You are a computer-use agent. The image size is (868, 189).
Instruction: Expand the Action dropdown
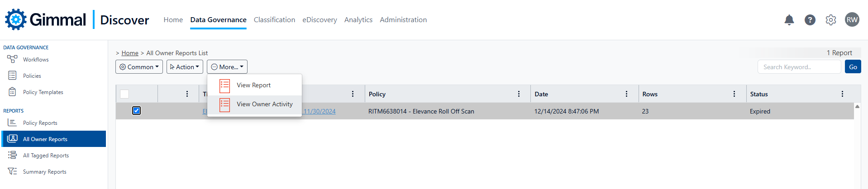[x=185, y=67]
